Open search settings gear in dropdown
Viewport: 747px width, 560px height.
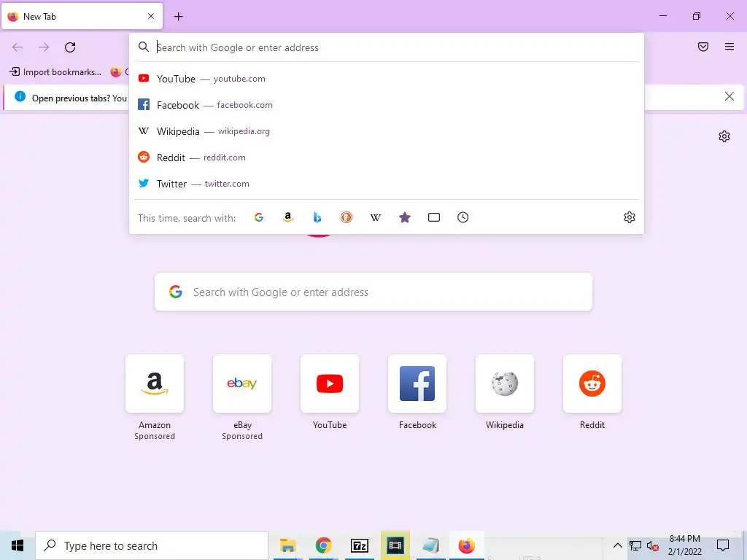point(630,217)
